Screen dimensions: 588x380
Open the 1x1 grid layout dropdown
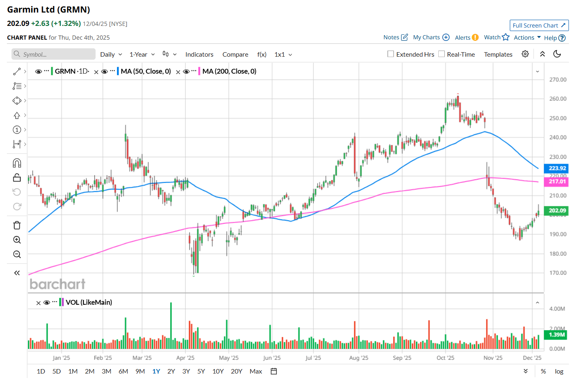(x=283, y=55)
